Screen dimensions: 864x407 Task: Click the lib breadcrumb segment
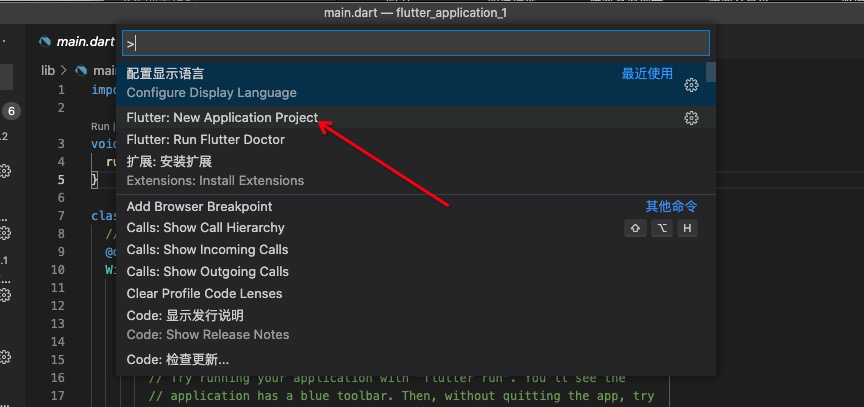pyautogui.click(x=48, y=70)
